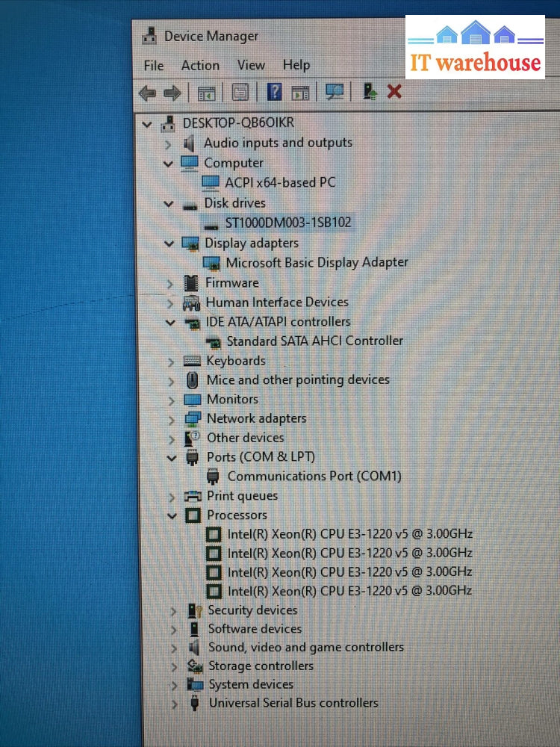Collapse the Disk drives category

pos(169,203)
